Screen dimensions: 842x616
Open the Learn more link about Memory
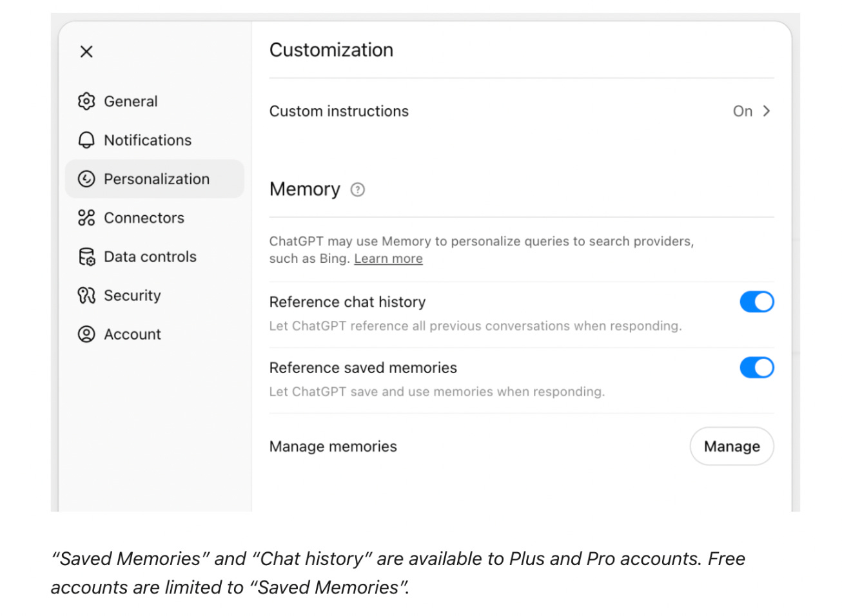(388, 258)
